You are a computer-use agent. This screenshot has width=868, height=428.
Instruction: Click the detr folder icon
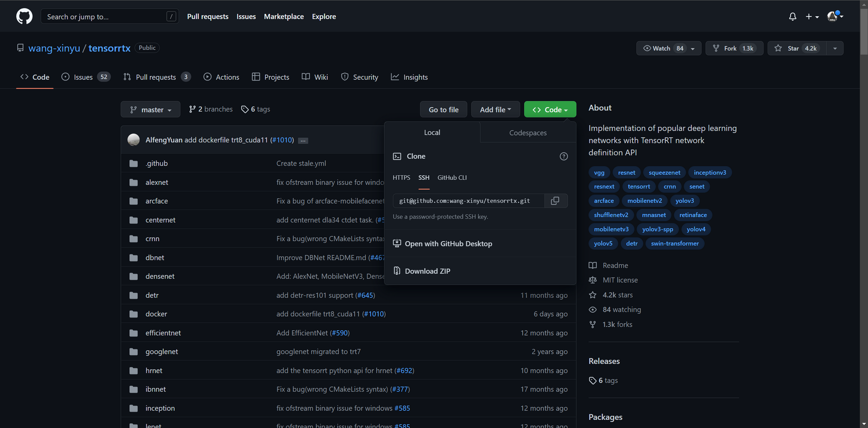point(133,295)
